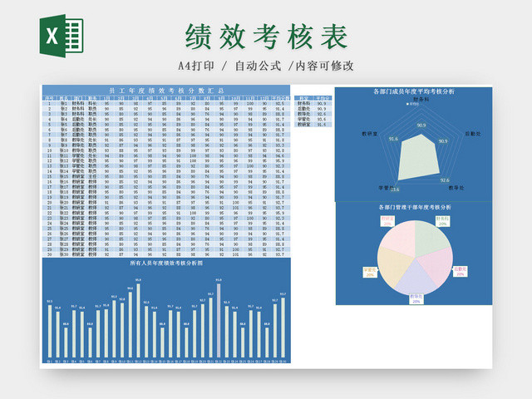Click name cell 张22 in score table
The height and width of the screenshot is (399, 532).
tap(63, 213)
